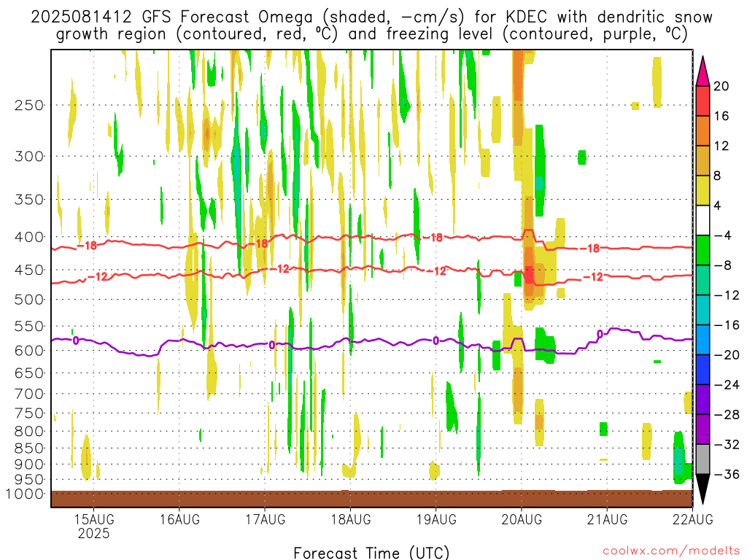Click the colorbar value -20 label
This screenshot has height=560, width=747.
click(727, 355)
